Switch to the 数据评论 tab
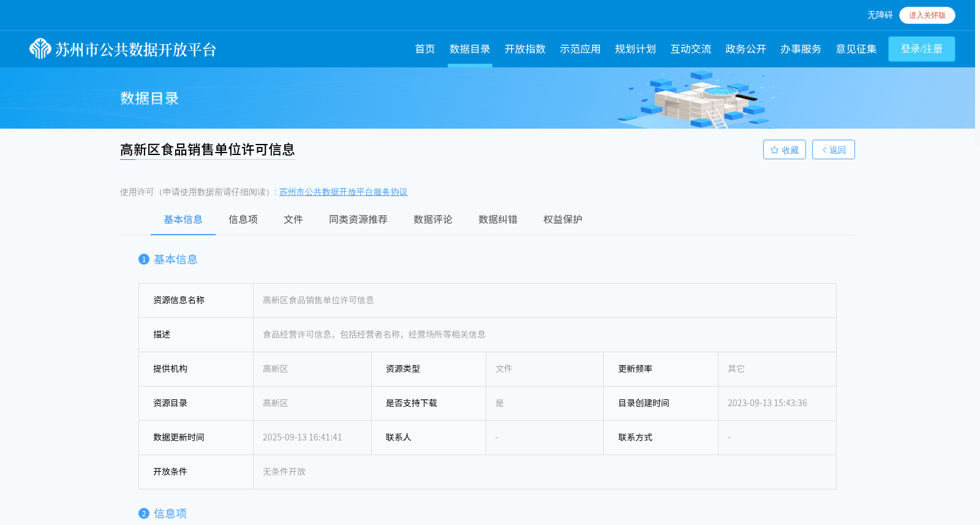 (433, 219)
